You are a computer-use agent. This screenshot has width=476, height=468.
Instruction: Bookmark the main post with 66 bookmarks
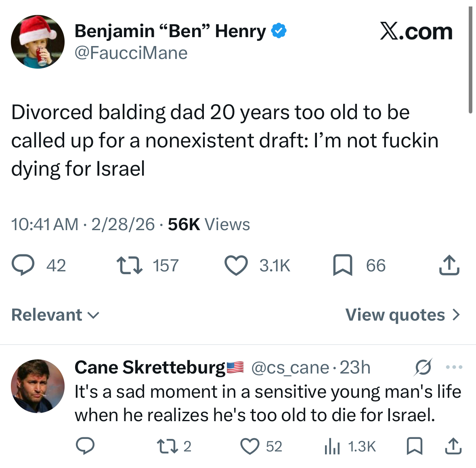pyautogui.click(x=342, y=266)
